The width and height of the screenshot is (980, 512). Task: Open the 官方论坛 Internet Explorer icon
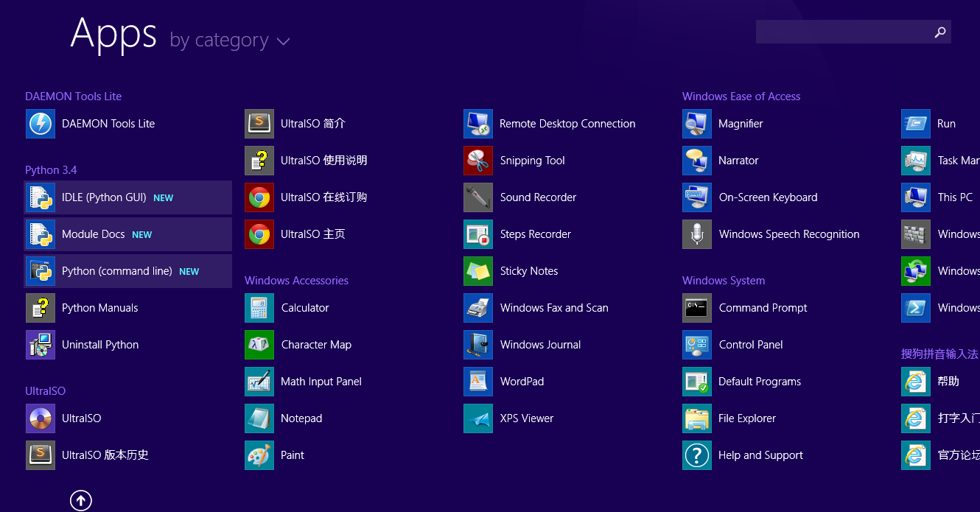[916, 455]
